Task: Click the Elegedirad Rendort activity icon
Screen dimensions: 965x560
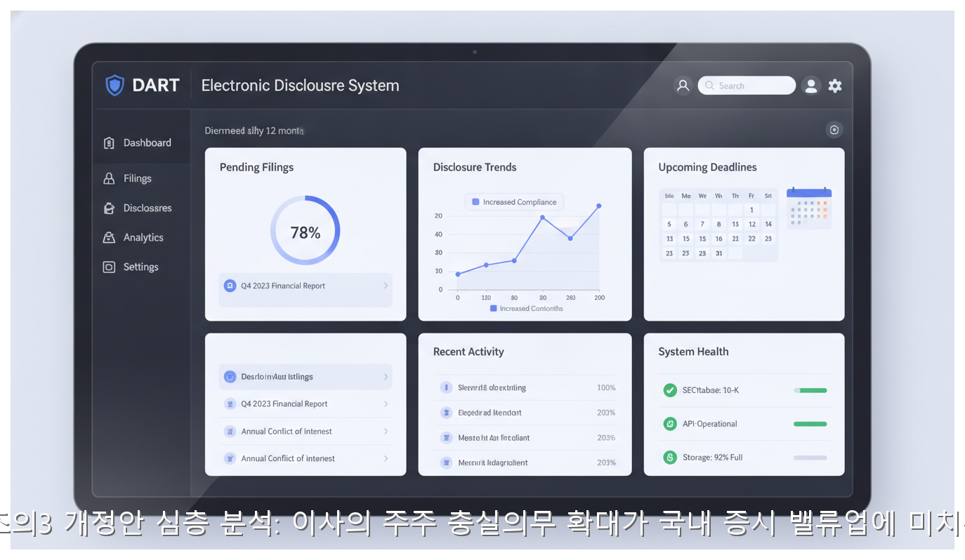Action: click(x=445, y=413)
